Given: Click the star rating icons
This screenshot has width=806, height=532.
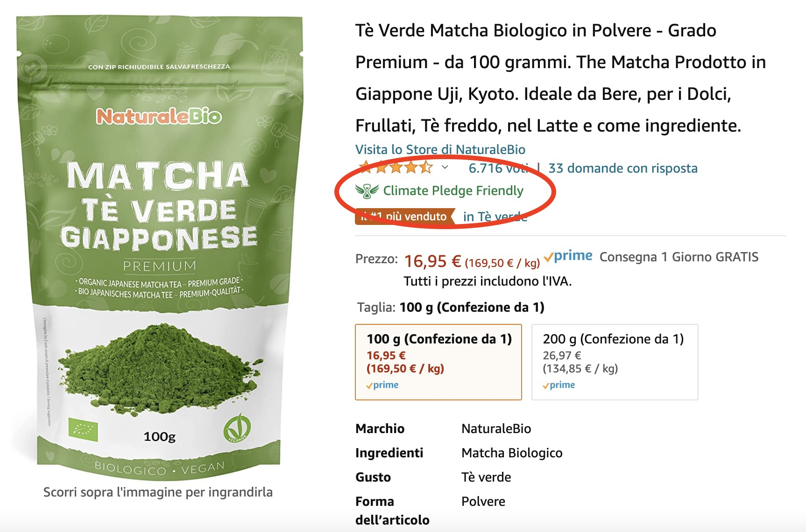Looking at the screenshot, I should 395,167.
